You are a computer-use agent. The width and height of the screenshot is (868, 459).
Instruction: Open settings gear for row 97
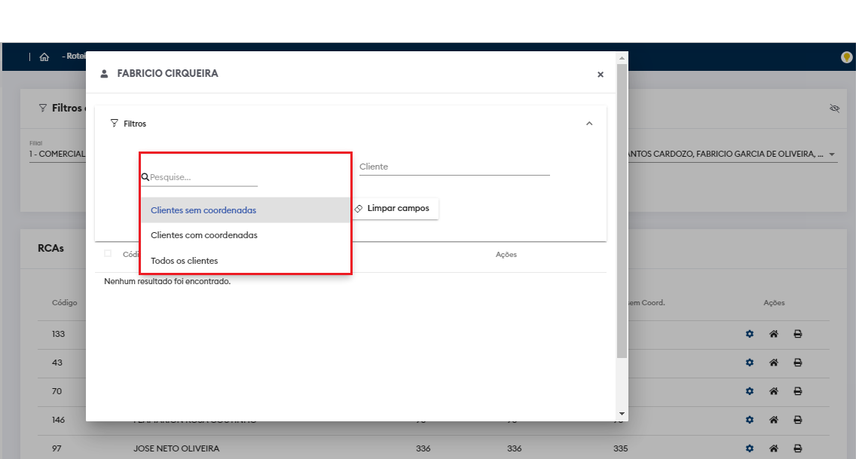coord(750,448)
